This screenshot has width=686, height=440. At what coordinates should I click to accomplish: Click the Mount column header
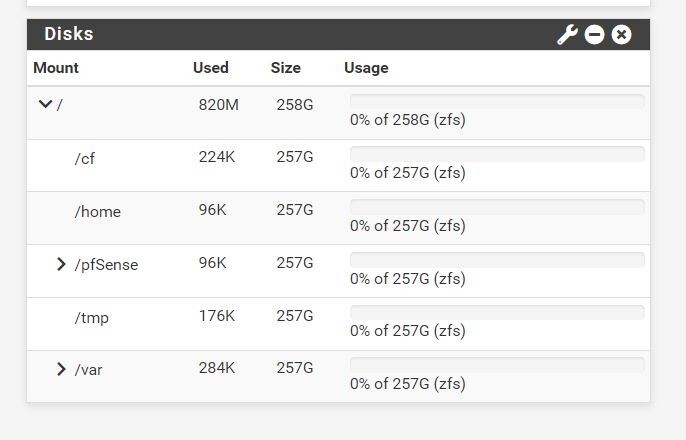pyautogui.click(x=56, y=68)
